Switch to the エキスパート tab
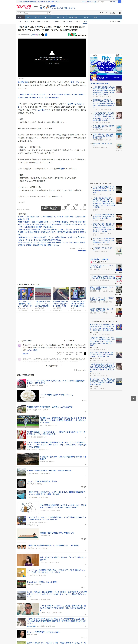Viewport: 138px width, 644px height. click(x=48, y=17)
